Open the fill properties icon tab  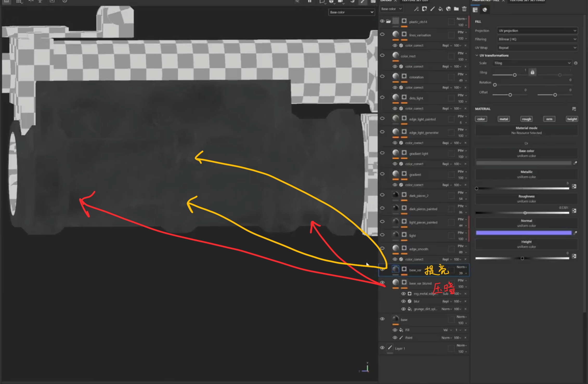tap(475, 10)
